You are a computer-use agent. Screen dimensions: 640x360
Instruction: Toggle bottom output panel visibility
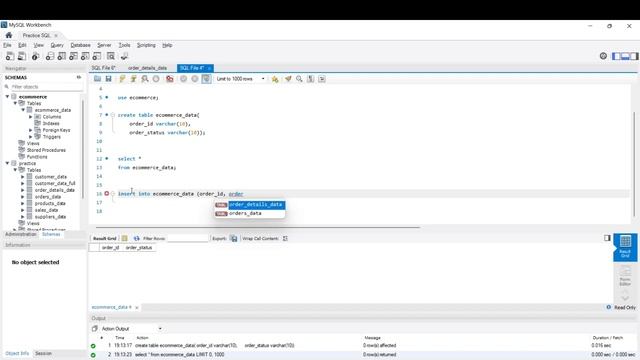(625, 56)
